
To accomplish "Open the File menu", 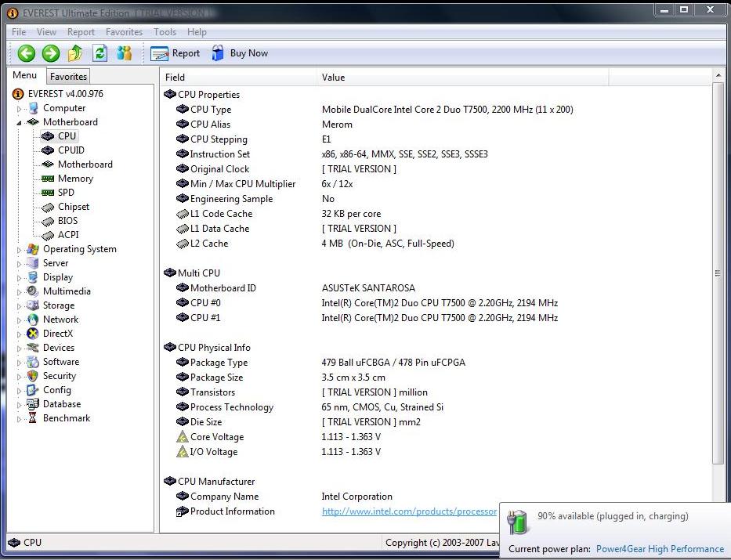I will [x=19, y=31].
